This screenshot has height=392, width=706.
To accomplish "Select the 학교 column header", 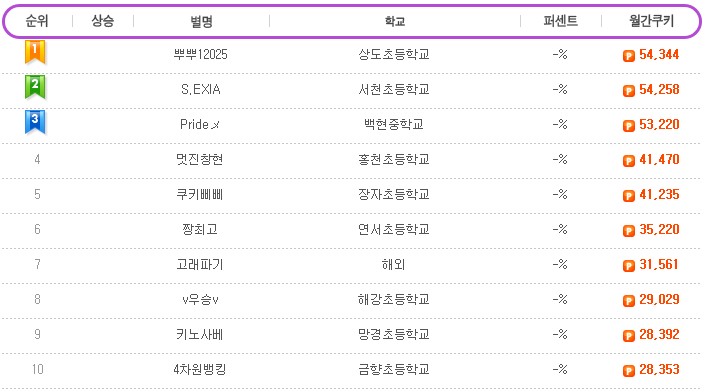I will [x=394, y=21].
